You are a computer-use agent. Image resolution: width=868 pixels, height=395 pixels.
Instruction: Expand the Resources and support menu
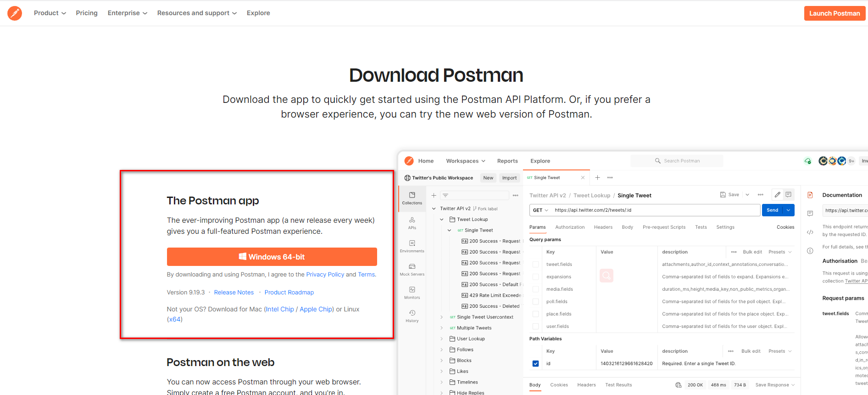tap(197, 13)
